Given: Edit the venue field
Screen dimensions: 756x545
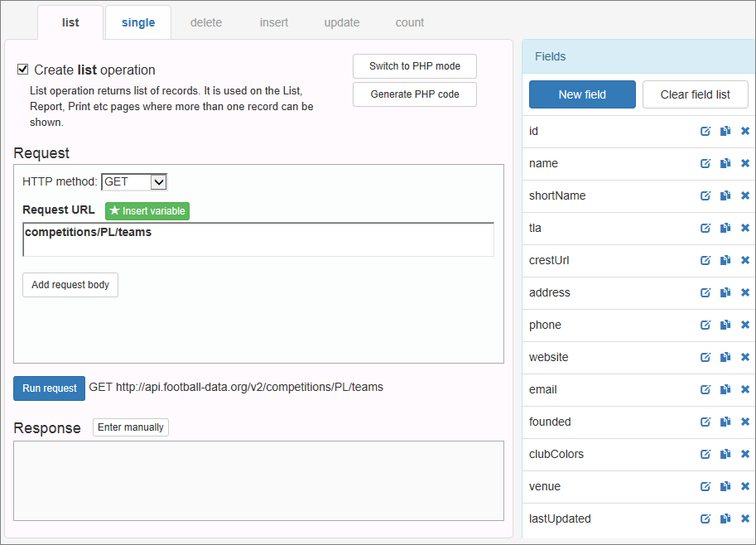Looking at the screenshot, I should [x=705, y=486].
